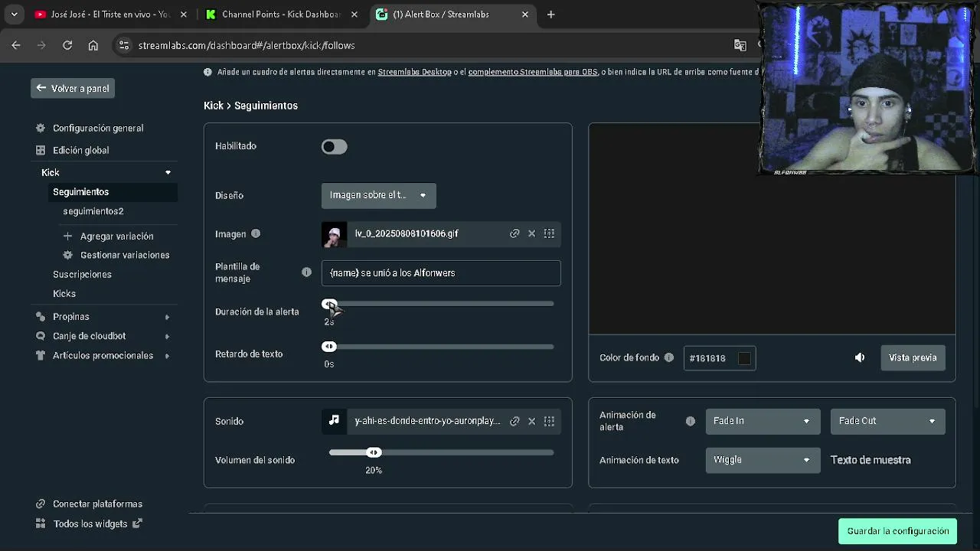The height and width of the screenshot is (551, 980).
Task: Open the Diseño dropdown
Action: pyautogui.click(x=378, y=195)
